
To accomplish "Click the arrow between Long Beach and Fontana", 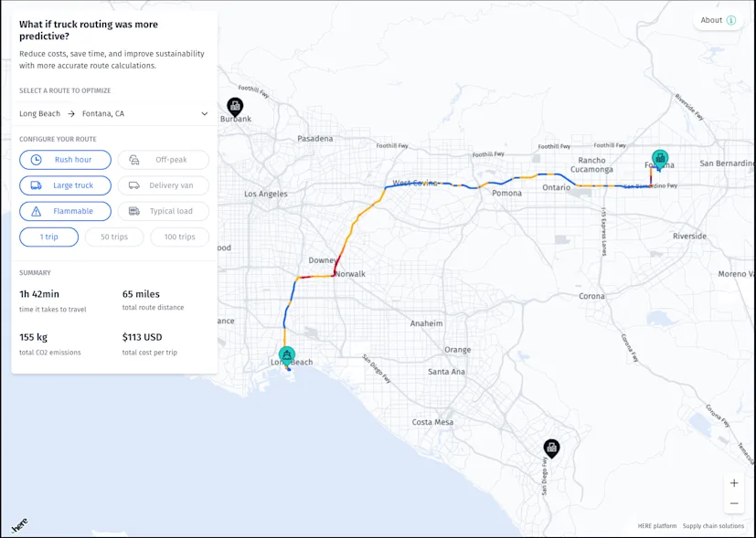I will click(x=71, y=113).
